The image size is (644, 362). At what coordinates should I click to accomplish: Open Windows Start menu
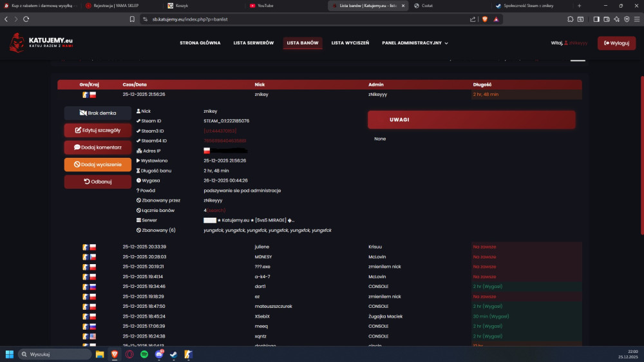click(10, 354)
